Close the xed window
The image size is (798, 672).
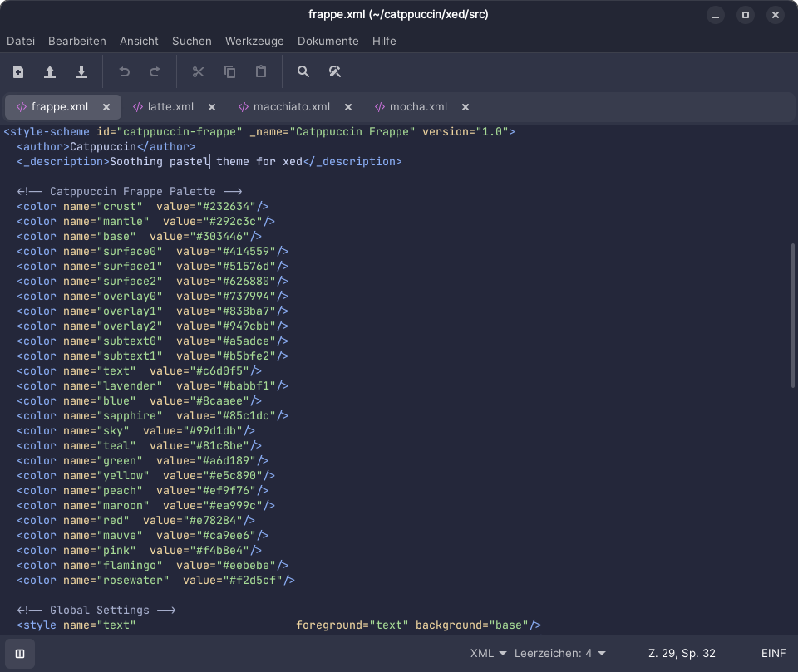tap(776, 15)
